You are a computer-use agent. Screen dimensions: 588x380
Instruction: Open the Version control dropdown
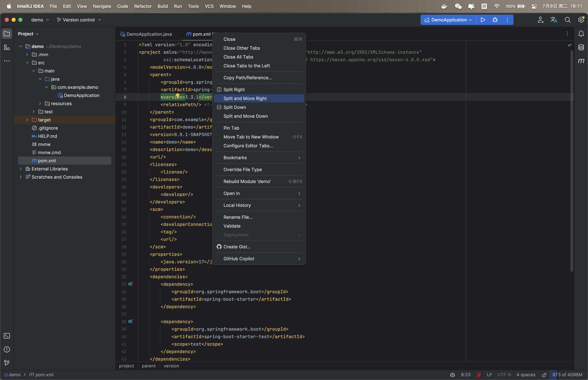79,20
